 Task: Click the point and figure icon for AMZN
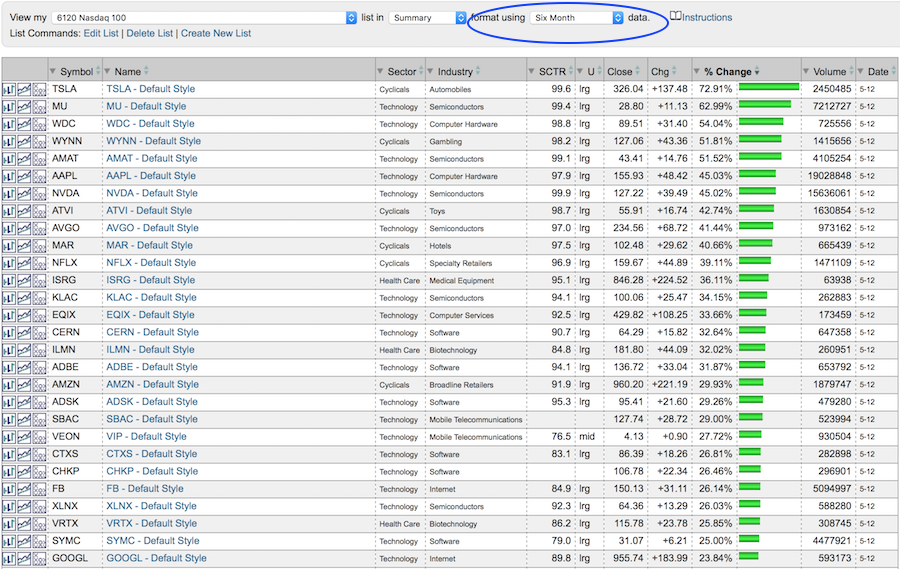(40, 385)
